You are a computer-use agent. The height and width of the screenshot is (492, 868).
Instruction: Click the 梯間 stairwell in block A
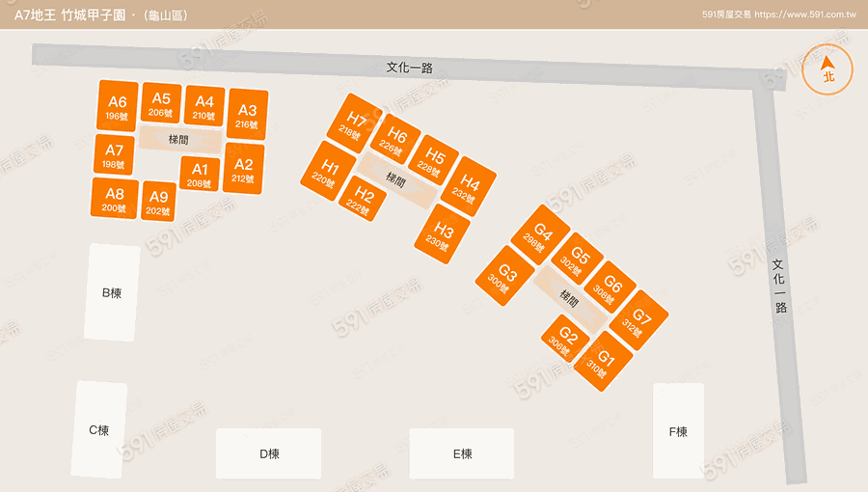click(x=178, y=139)
